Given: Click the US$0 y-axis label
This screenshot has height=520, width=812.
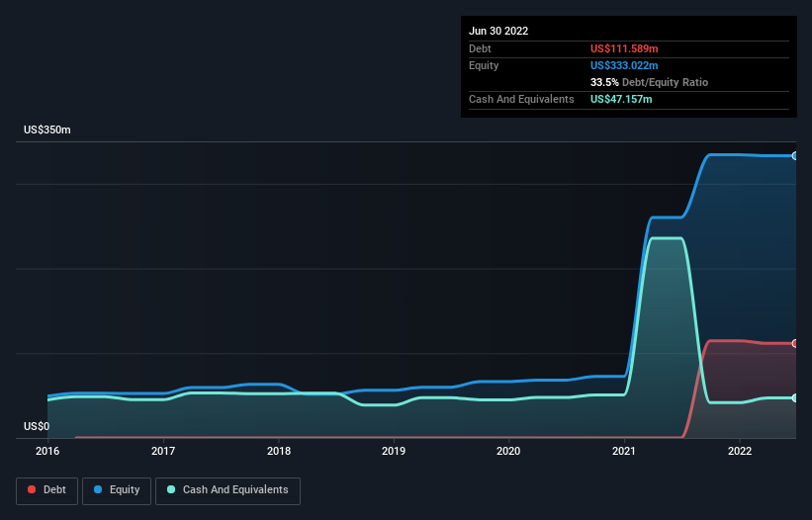Looking at the screenshot, I should click(x=37, y=426).
